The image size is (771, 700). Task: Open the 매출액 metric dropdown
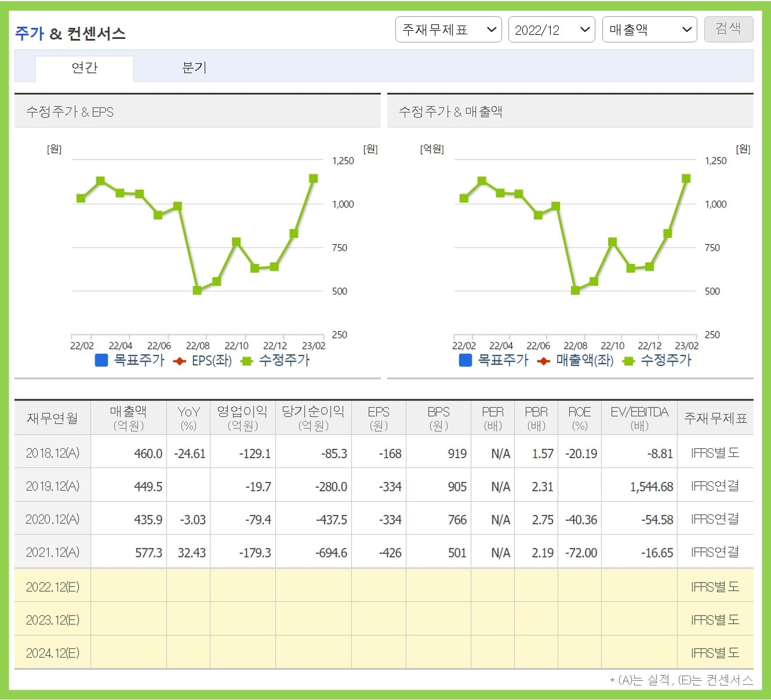(x=649, y=29)
